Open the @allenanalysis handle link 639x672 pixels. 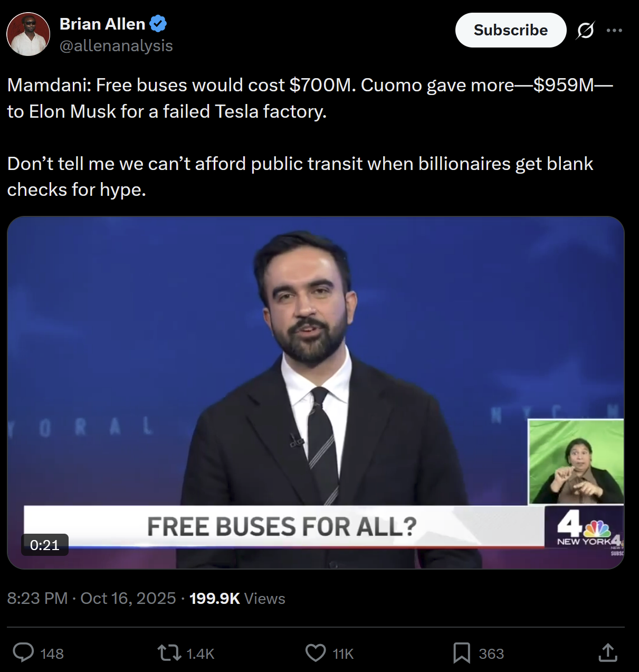[x=116, y=46]
